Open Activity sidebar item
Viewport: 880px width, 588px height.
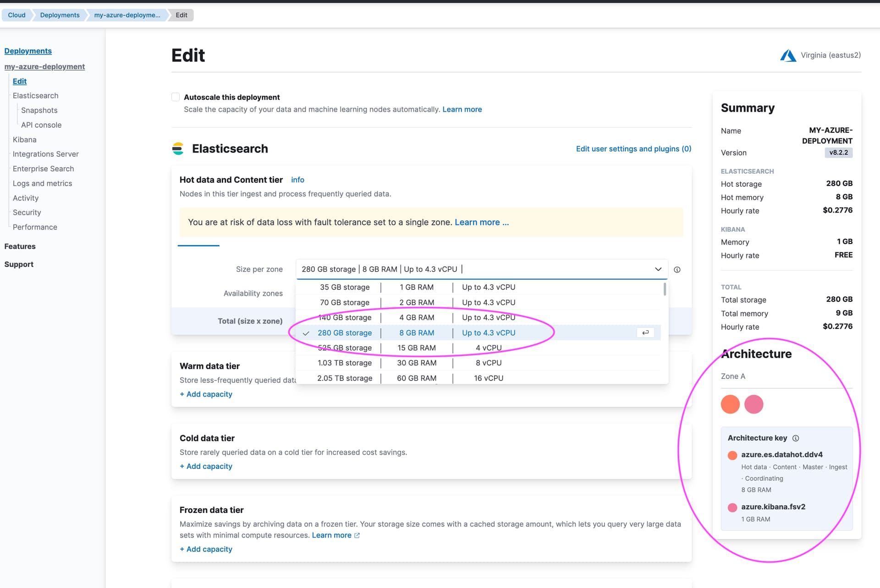26,198
